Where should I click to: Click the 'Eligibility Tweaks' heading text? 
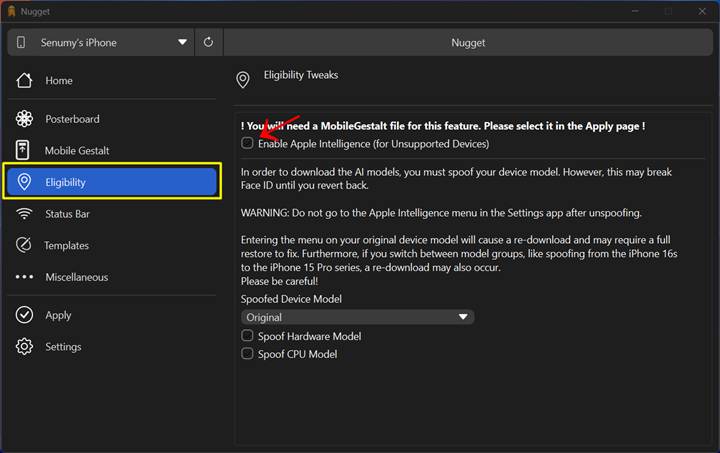tap(301, 75)
